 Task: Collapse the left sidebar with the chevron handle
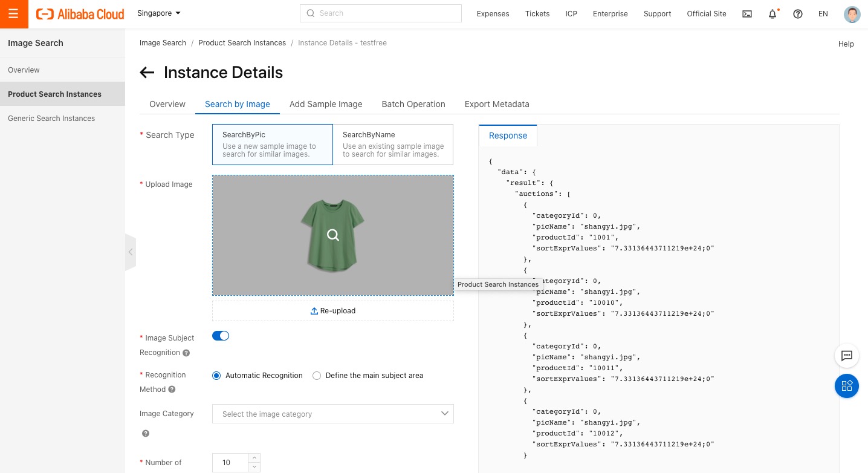(x=130, y=252)
